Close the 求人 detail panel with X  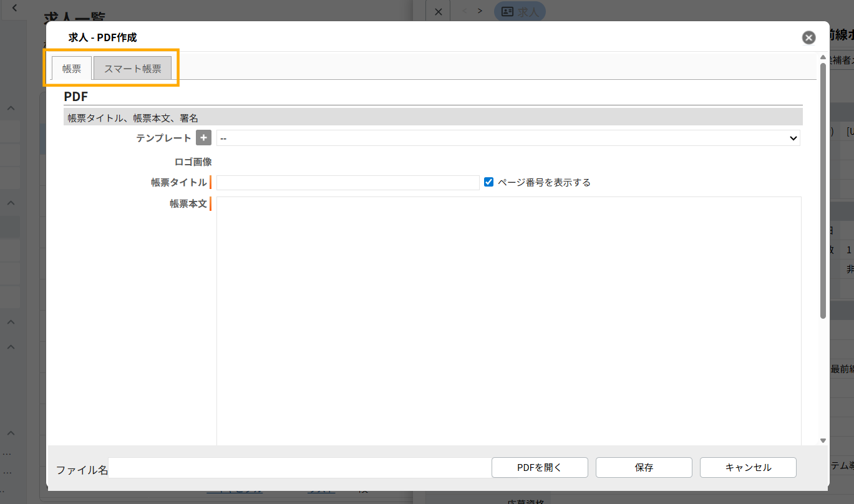[438, 11]
